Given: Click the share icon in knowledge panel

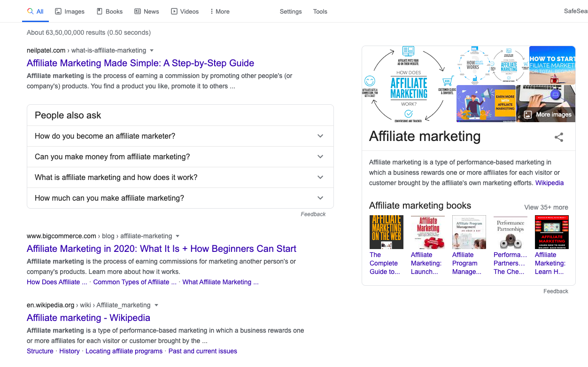Looking at the screenshot, I should click(x=558, y=137).
